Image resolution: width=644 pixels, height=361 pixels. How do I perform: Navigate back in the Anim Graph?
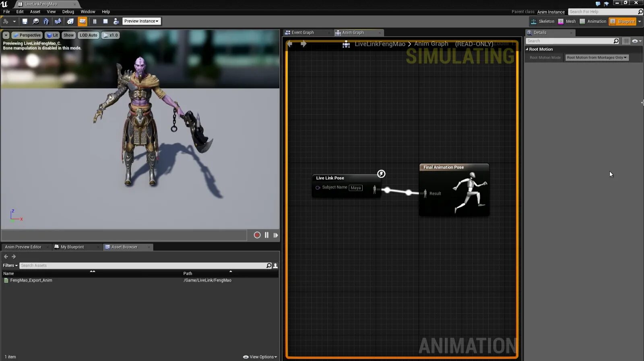(290, 44)
